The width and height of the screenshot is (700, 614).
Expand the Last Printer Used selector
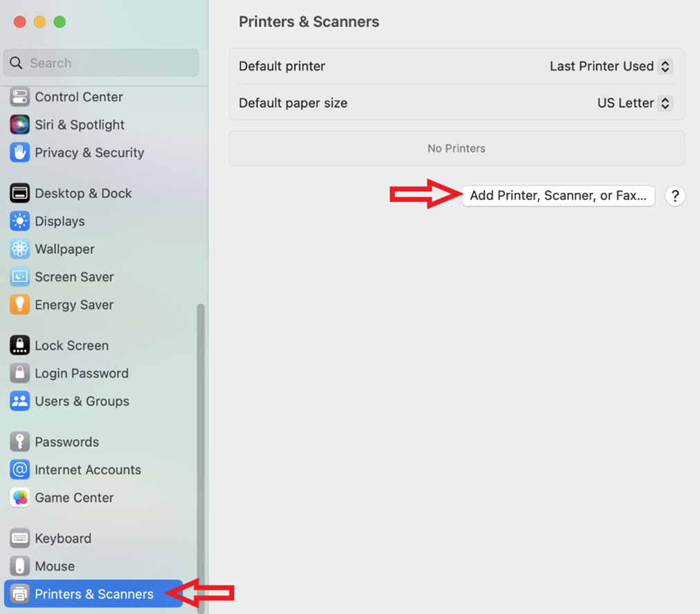[x=609, y=66]
